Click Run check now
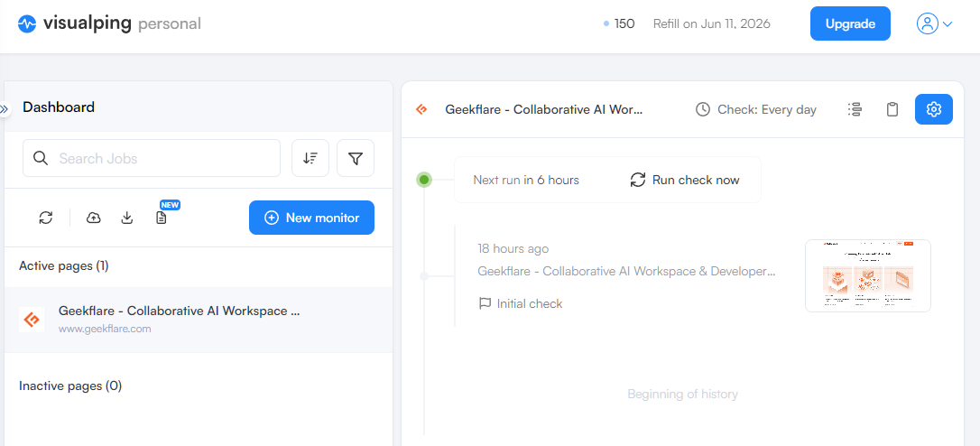Screen dimensions: 980x446 684,181
